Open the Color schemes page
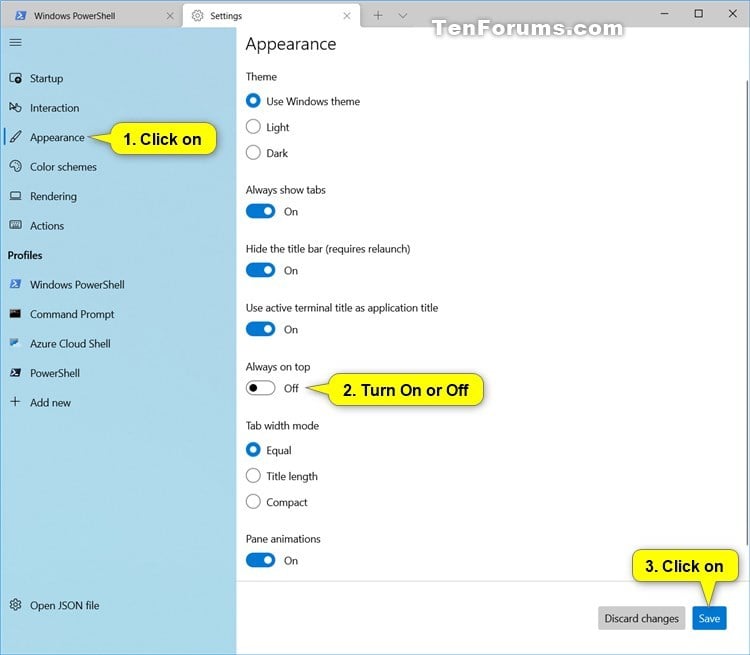 119,167
